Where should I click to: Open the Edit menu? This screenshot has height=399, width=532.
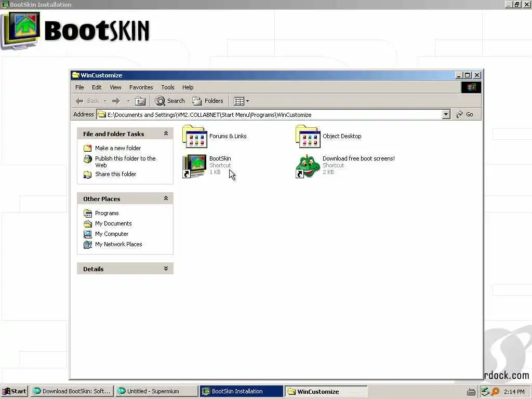[x=97, y=87]
